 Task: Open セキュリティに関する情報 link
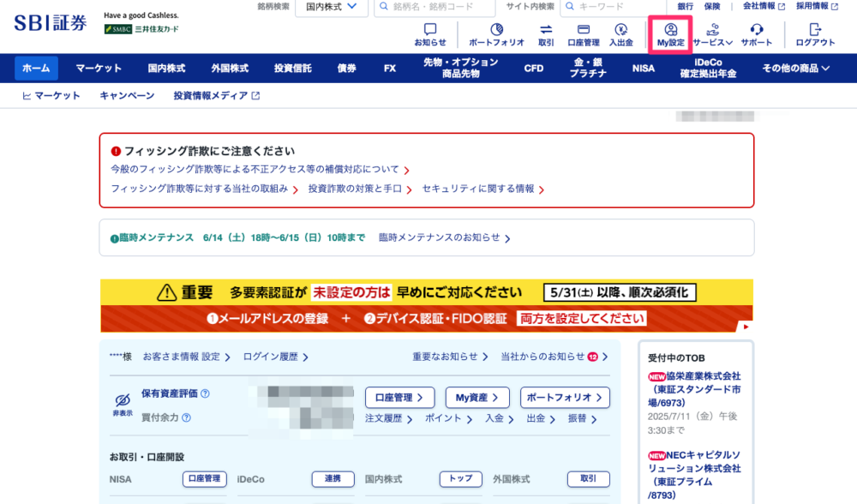point(480,189)
